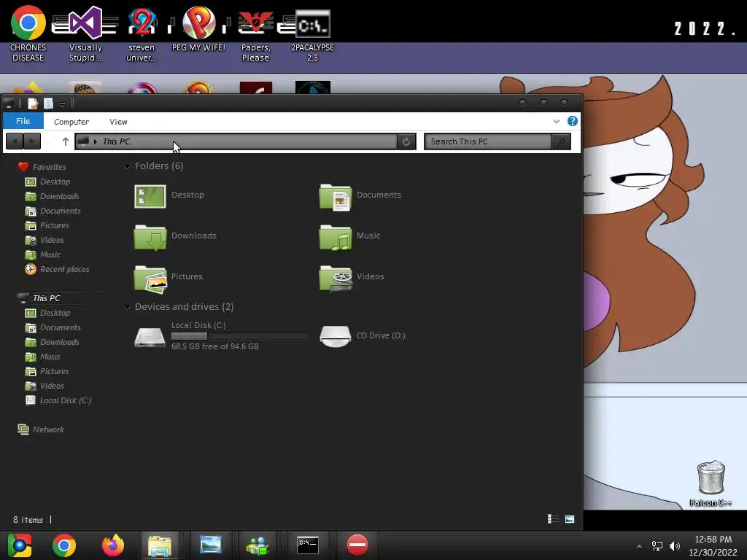Expand the ribbon chevron near help

(x=556, y=122)
